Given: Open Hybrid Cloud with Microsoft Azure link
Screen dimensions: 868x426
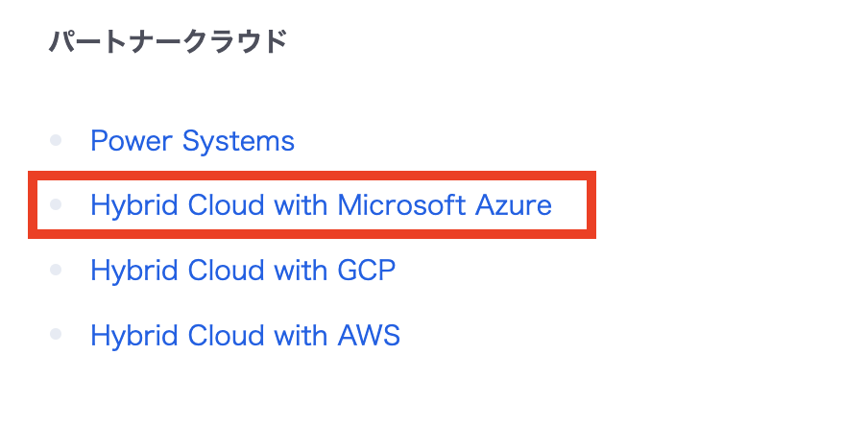Looking at the screenshot, I should click(321, 205).
